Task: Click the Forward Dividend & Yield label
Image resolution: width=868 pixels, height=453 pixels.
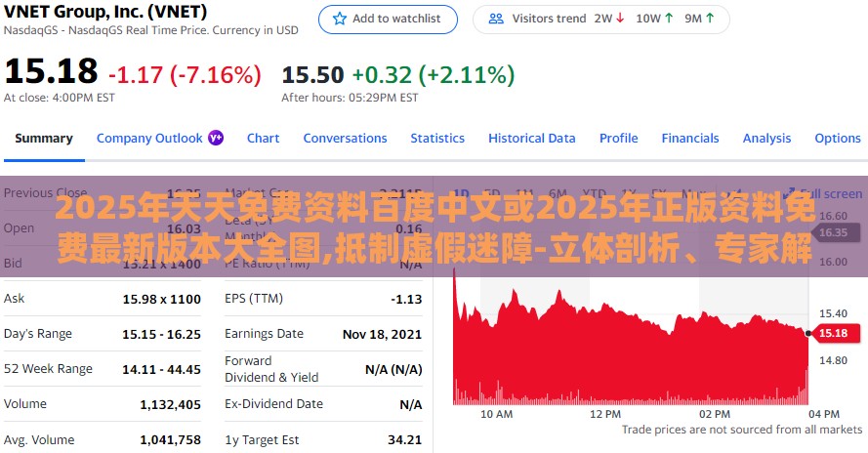Action: pyautogui.click(x=271, y=369)
